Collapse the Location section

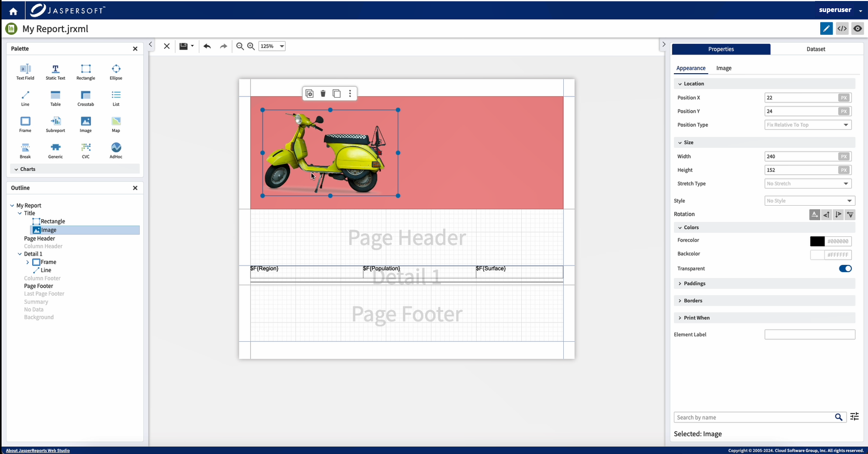coord(764,84)
